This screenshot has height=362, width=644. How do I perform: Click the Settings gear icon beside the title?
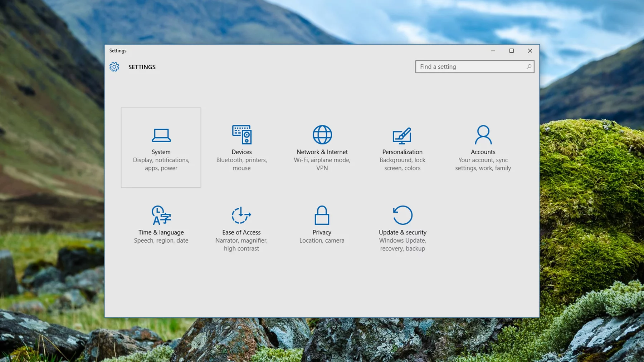click(x=114, y=67)
